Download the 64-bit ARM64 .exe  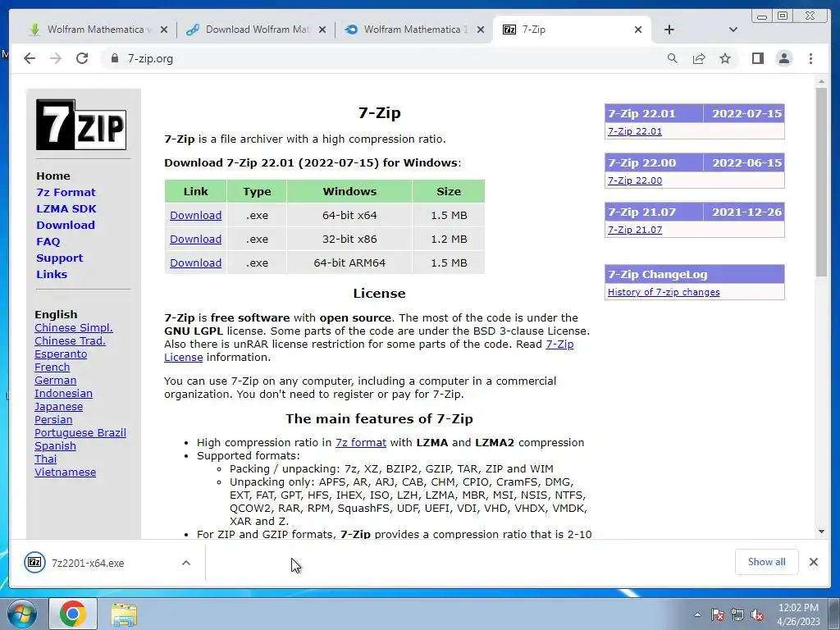coord(195,263)
